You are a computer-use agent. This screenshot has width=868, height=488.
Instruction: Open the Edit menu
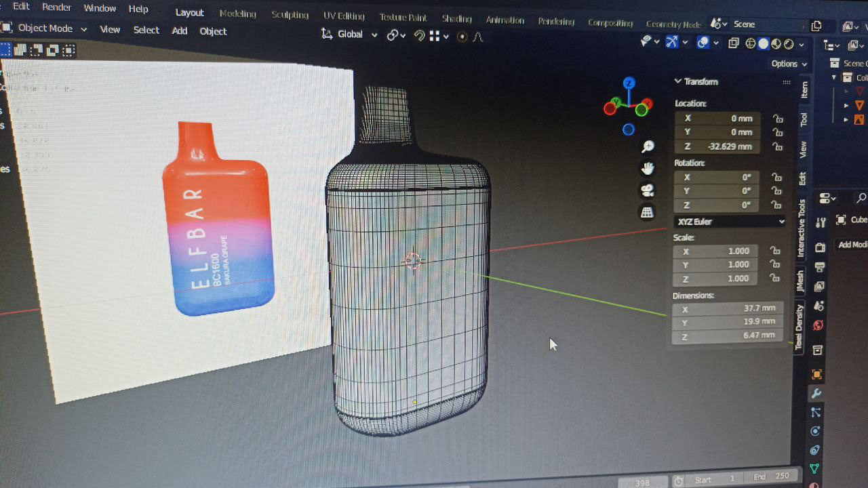click(21, 6)
